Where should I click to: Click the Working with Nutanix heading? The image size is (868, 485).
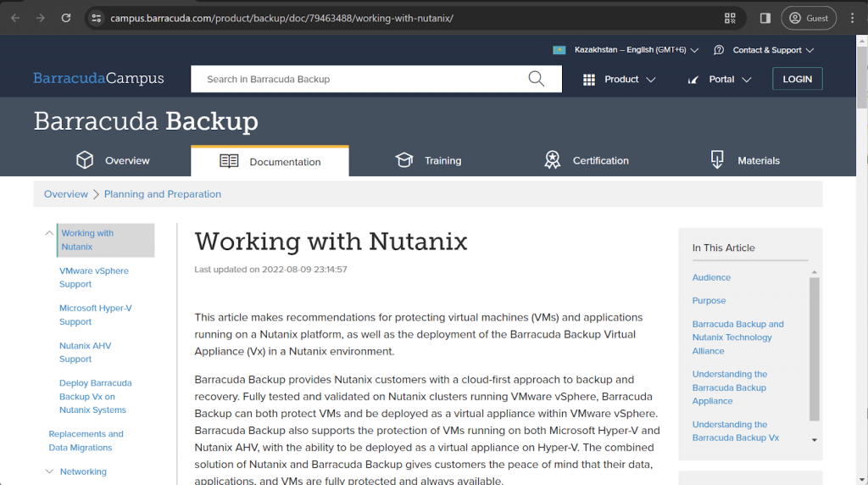pyautogui.click(x=331, y=242)
